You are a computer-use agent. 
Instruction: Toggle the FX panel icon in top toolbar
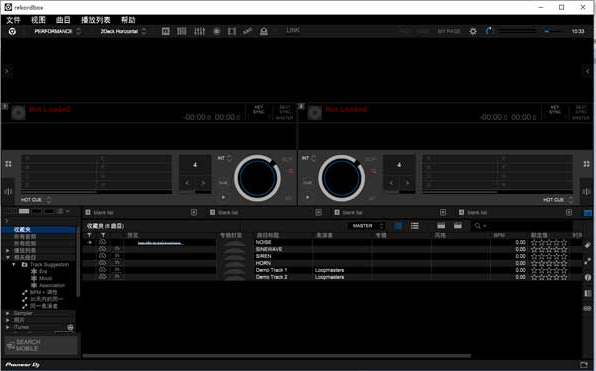pos(166,31)
